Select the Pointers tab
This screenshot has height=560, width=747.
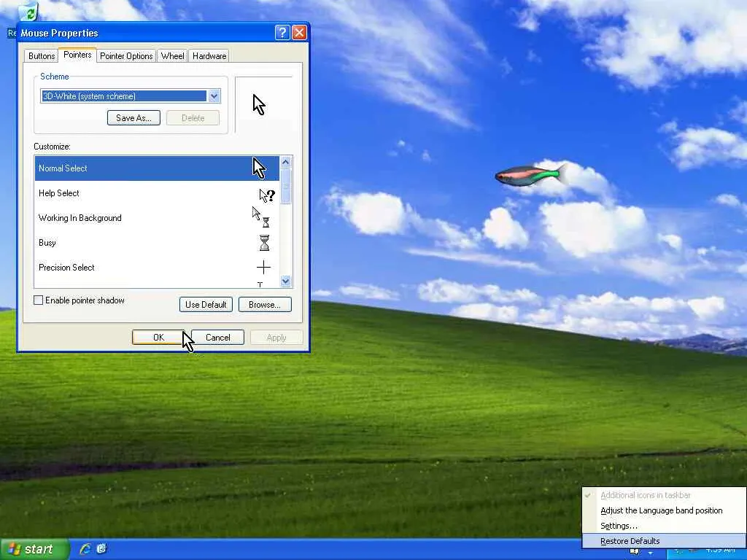(77, 55)
